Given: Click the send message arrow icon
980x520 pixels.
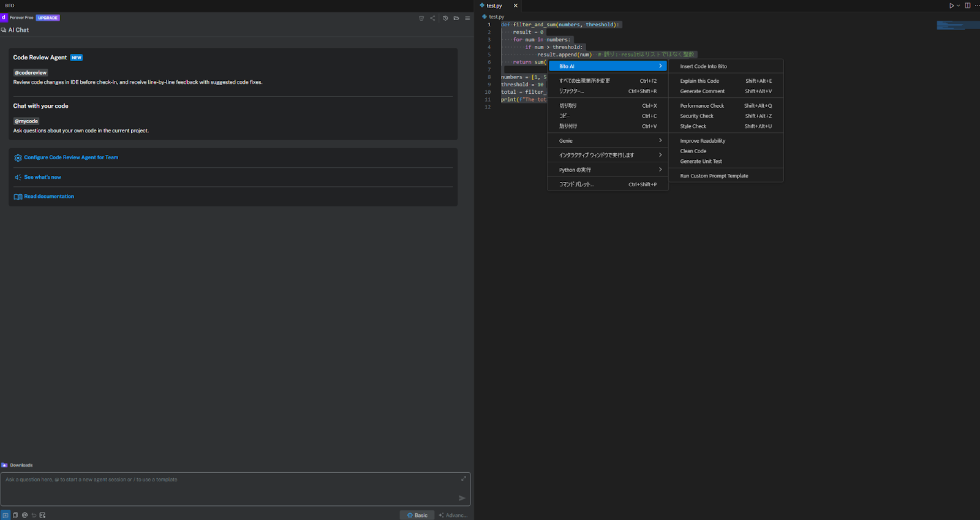Looking at the screenshot, I should [x=462, y=498].
